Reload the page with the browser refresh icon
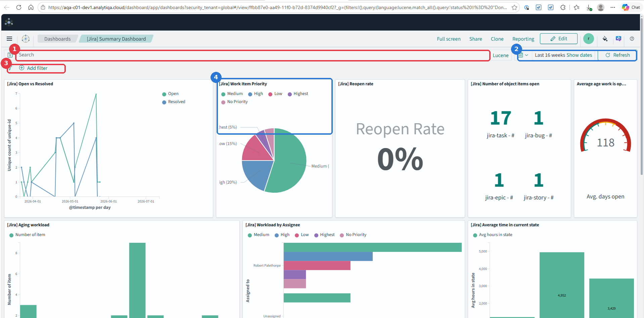Viewport: 644px width, 318px height. 19,7
